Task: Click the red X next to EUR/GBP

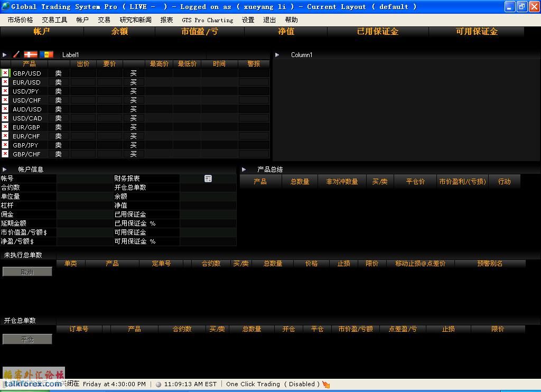Action: (5, 127)
